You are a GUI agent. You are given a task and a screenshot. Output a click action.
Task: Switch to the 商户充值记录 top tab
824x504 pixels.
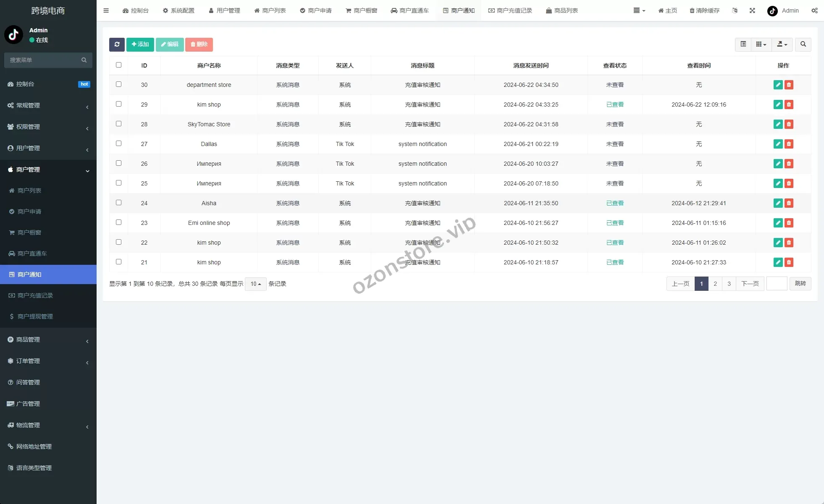pos(510,10)
